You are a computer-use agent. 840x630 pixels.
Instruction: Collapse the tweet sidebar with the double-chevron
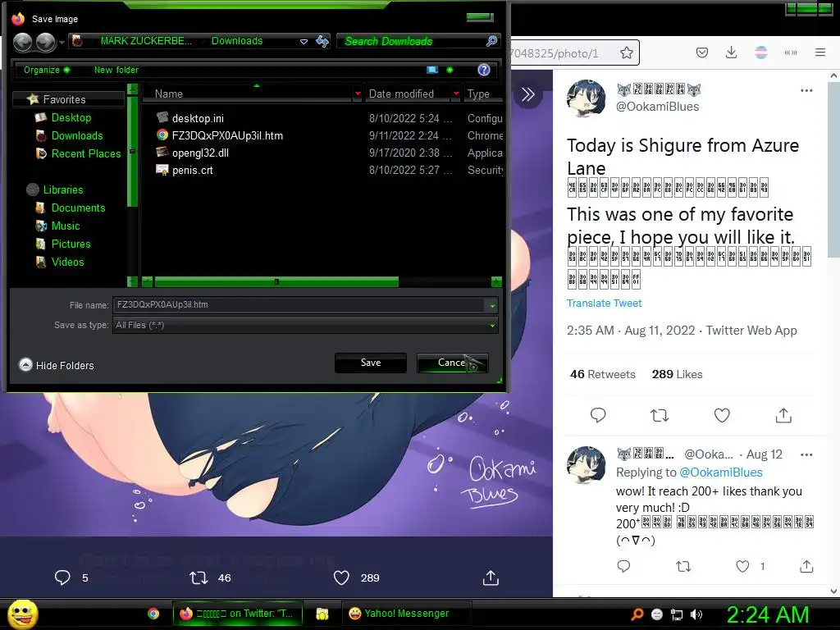tap(528, 94)
